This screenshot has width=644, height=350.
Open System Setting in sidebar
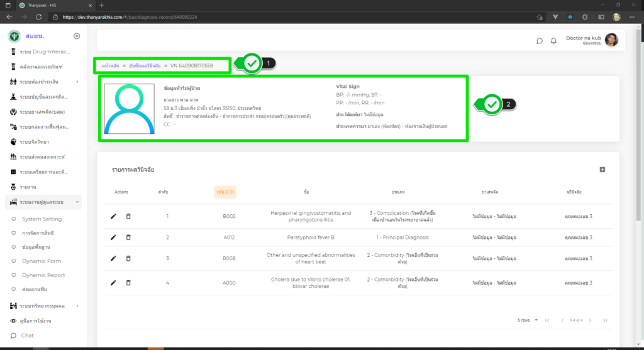click(42, 219)
